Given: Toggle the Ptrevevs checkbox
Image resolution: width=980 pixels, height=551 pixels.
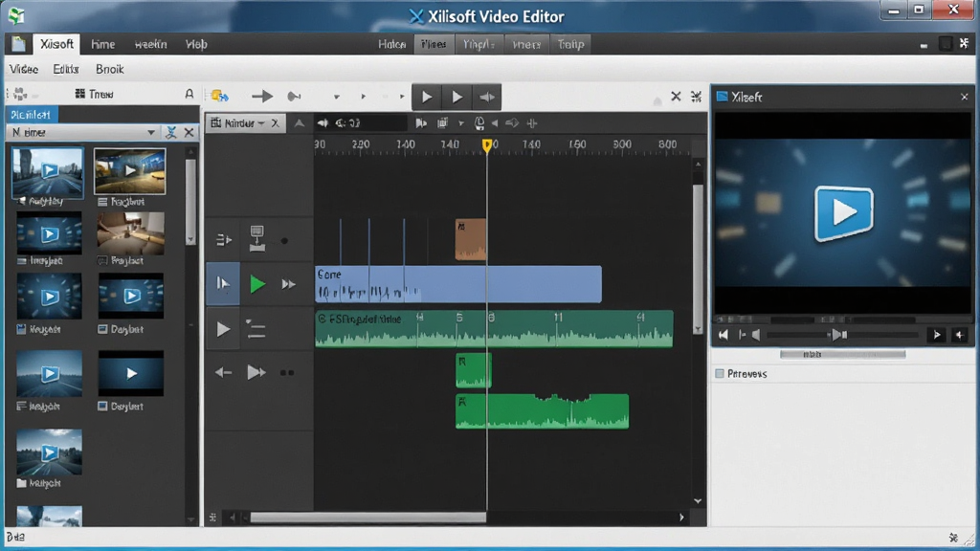Looking at the screenshot, I should click(720, 374).
